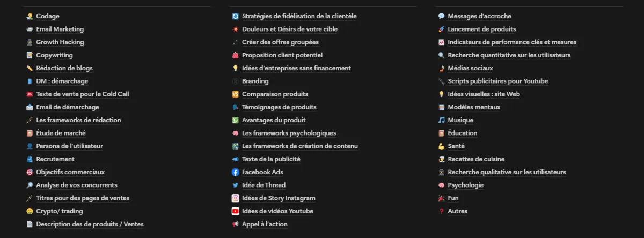
Task: Click the red question mark icon beside Autres
Action: click(441, 211)
